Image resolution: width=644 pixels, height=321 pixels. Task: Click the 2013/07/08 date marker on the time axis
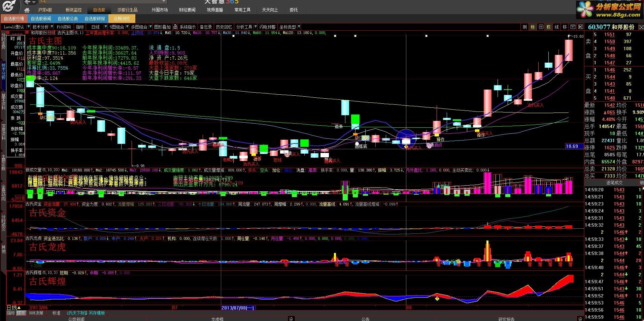tap(238, 308)
